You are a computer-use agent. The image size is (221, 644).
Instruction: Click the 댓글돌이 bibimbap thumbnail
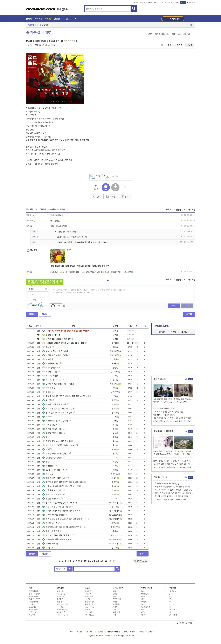[58, 256]
